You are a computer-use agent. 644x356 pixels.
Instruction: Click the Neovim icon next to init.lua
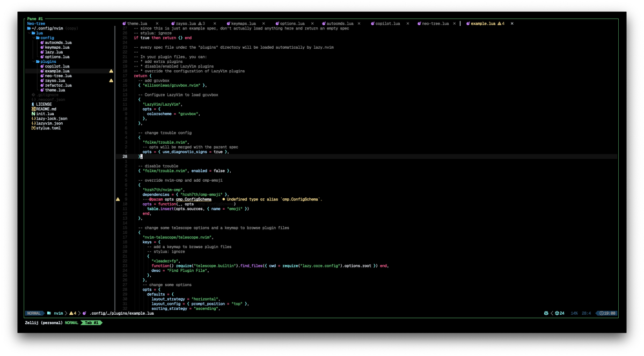(x=33, y=113)
